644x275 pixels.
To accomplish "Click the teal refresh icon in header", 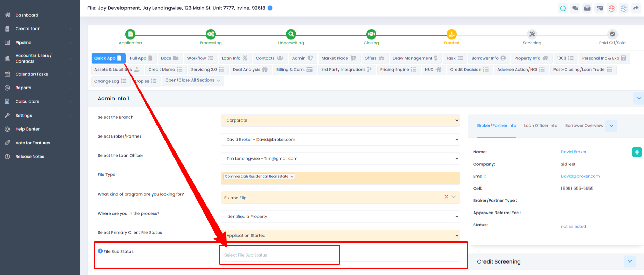I will pyautogui.click(x=563, y=8).
